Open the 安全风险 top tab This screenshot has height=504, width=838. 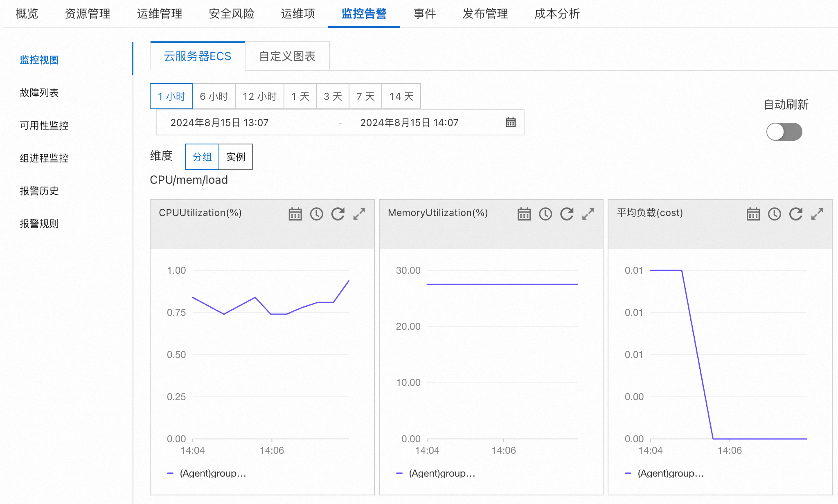[232, 14]
